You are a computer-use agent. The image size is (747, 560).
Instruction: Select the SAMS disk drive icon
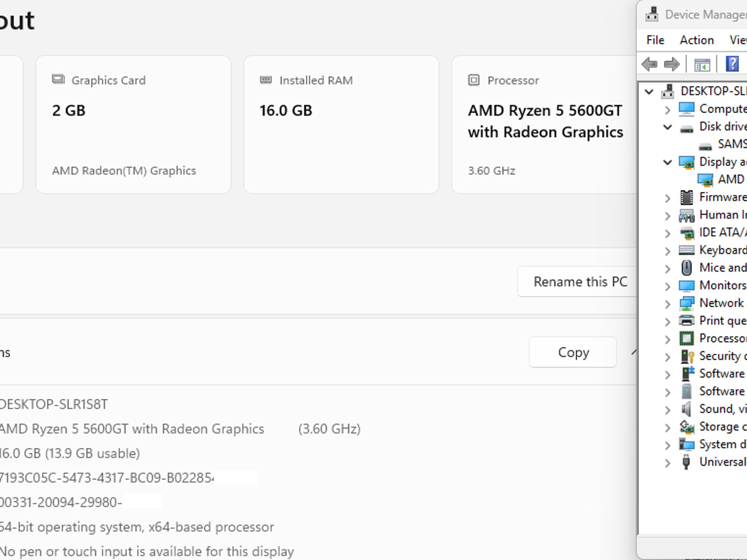click(705, 146)
